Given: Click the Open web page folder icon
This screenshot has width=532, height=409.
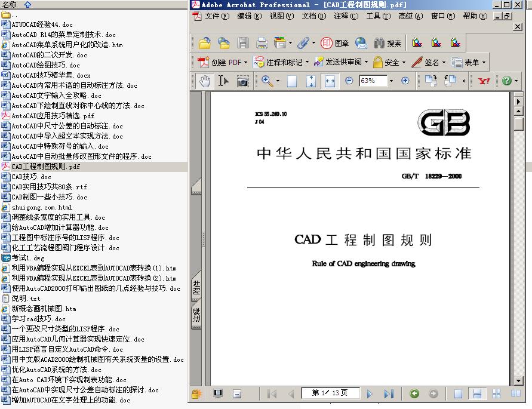Looking at the screenshot, I should point(223,43).
